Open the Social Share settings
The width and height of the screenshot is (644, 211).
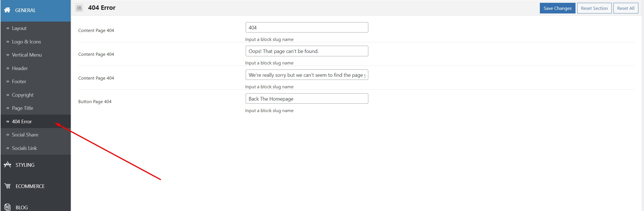tap(36, 135)
